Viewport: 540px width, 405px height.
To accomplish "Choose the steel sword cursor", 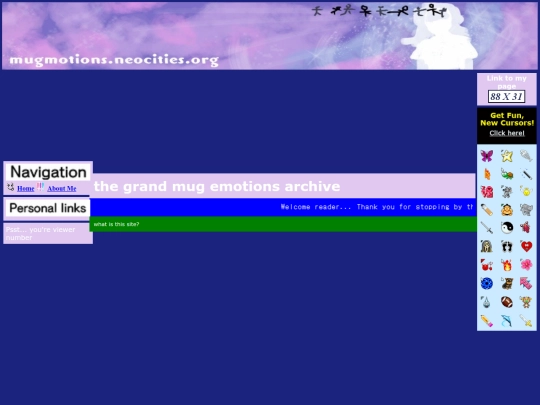I will (x=487, y=228).
